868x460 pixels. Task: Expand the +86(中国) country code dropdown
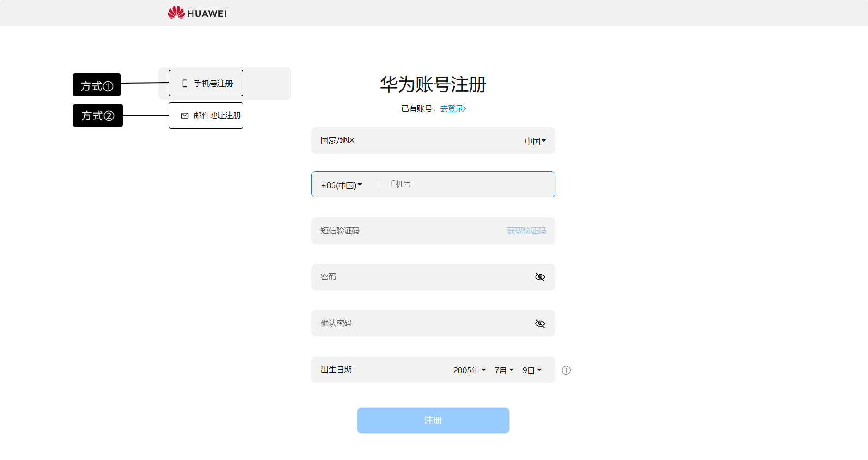point(342,185)
